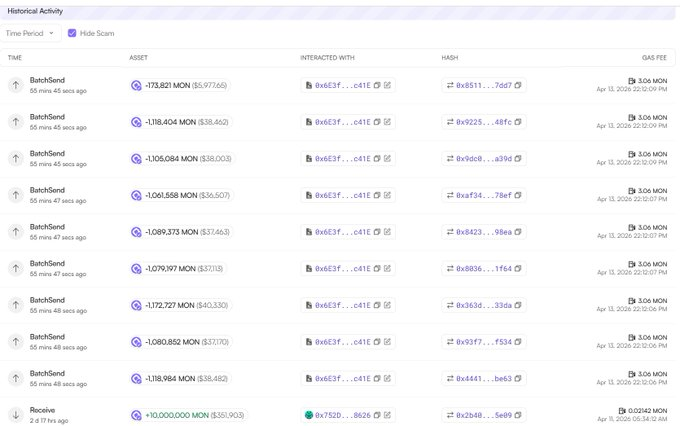Edit address label in -1,118,404 MON row
This screenshot has height=426, width=680.
pyautogui.click(x=387, y=122)
